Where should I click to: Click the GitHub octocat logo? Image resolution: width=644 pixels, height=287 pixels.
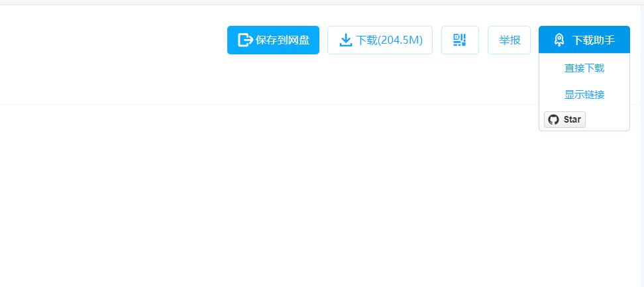(554, 119)
